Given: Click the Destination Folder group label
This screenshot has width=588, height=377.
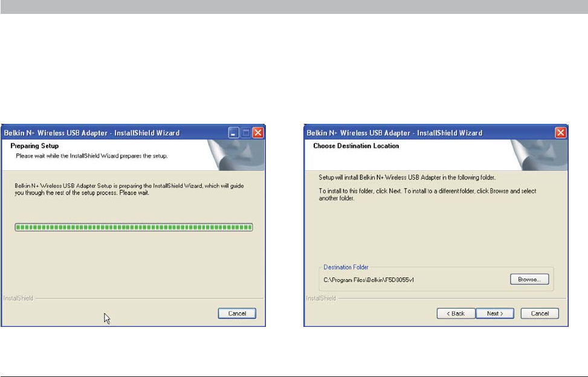Looking at the screenshot, I should (x=346, y=267).
